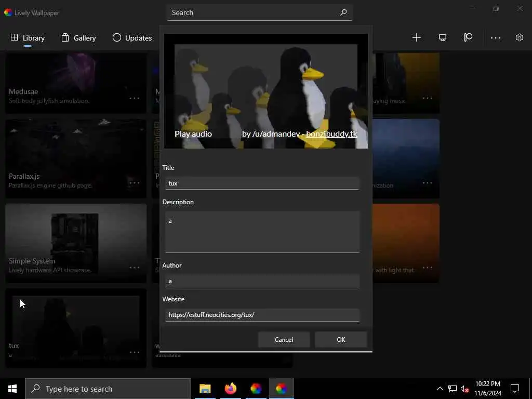Click the Add wallpaper plus icon
This screenshot has width=532, height=399.
416,37
